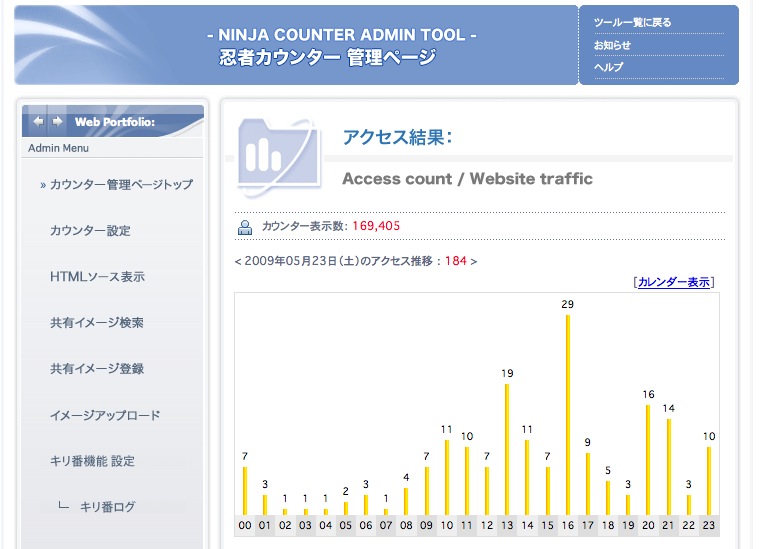Click the hour 08 bar showing 4
The image size is (759, 549).
[x=406, y=502]
